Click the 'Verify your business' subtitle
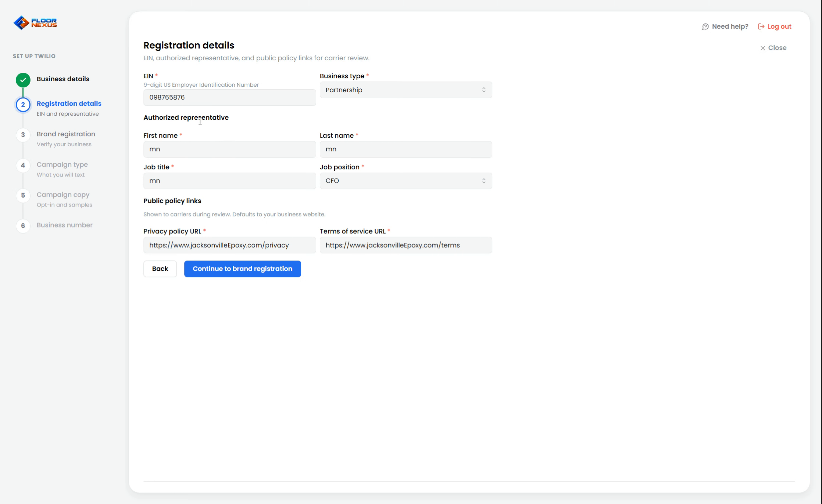This screenshot has width=822, height=504. [64, 144]
